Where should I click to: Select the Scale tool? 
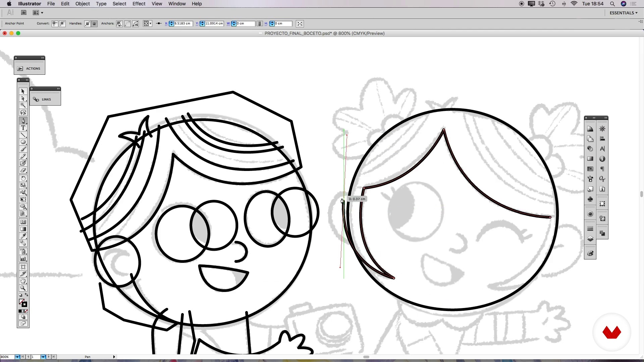click(x=23, y=185)
